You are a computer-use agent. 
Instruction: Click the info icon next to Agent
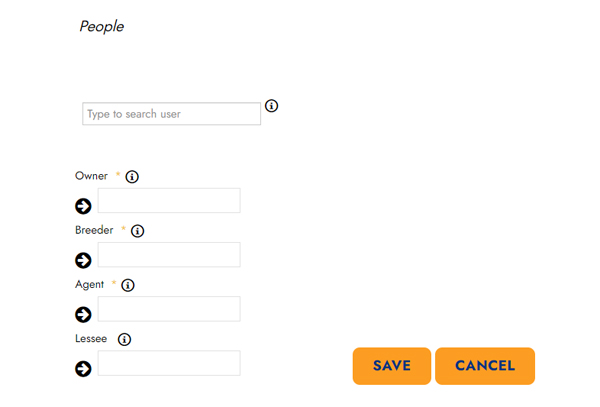(x=128, y=285)
